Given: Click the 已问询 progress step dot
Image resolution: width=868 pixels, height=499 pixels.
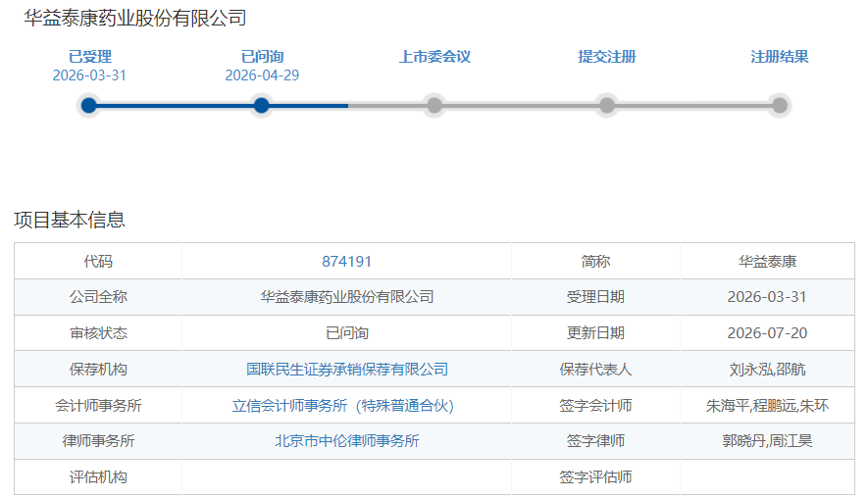Looking at the screenshot, I should click(x=261, y=105).
